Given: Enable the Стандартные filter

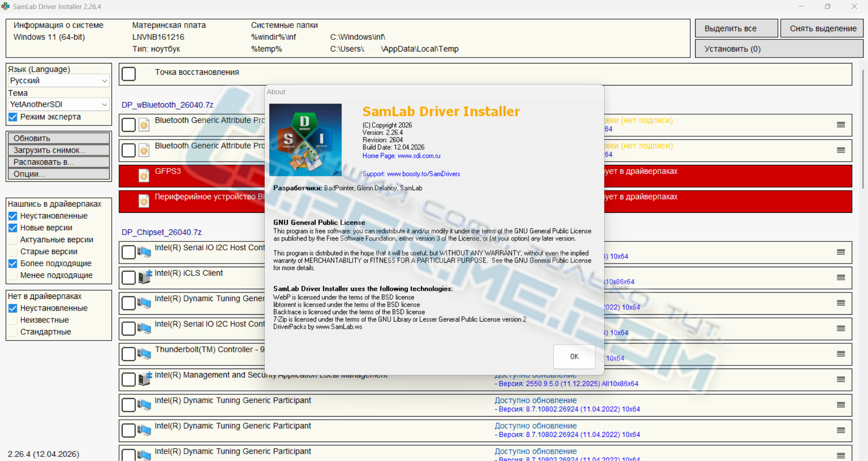Looking at the screenshot, I should pos(13,332).
